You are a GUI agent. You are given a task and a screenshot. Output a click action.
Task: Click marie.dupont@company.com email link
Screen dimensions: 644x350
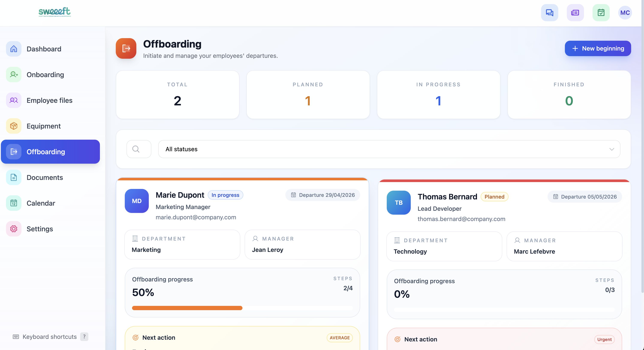pyautogui.click(x=196, y=217)
